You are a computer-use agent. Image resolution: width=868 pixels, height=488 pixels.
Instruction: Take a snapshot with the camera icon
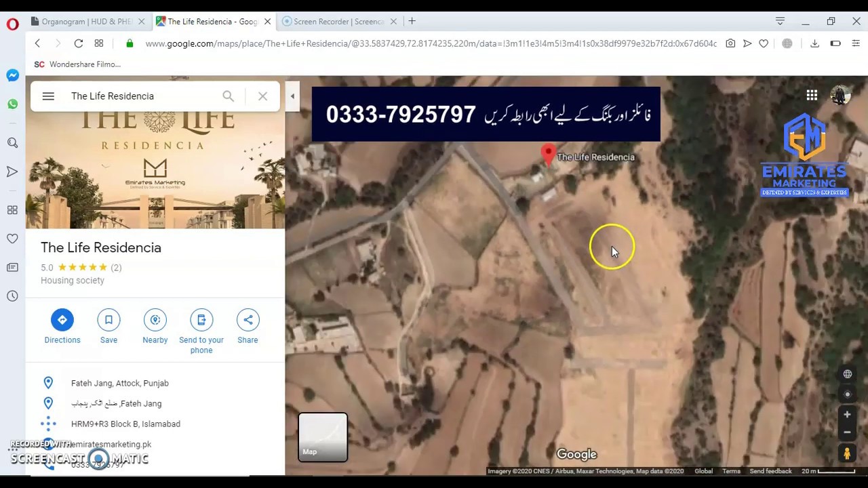pos(730,43)
